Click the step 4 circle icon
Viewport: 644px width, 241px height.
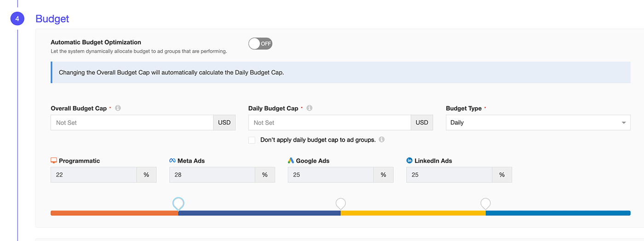click(17, 19)
